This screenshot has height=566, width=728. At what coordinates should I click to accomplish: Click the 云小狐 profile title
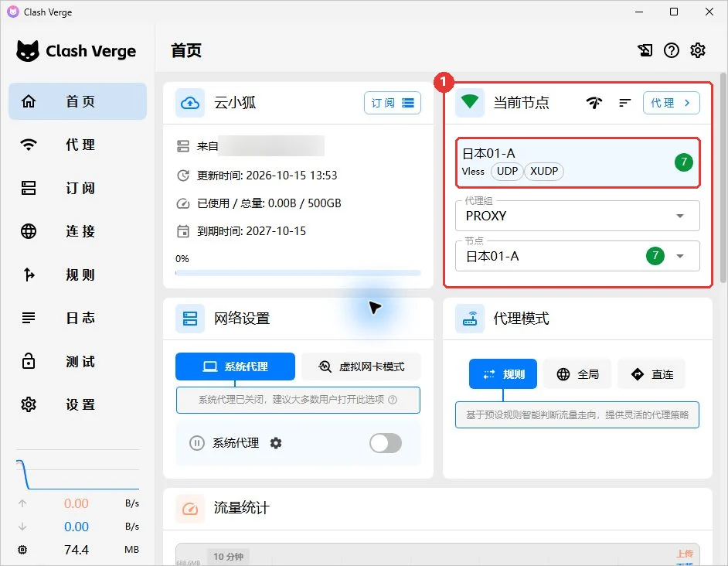click(235, 103)
